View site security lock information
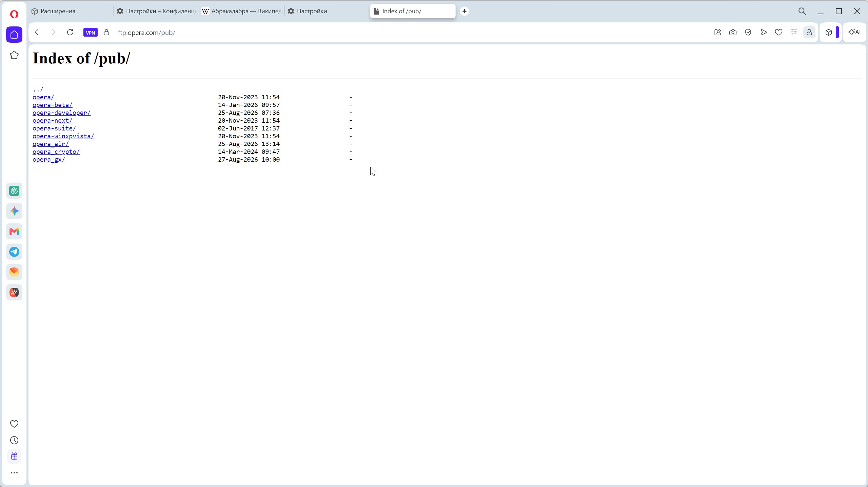Screen dimensions: 868x487 [106, 32]
